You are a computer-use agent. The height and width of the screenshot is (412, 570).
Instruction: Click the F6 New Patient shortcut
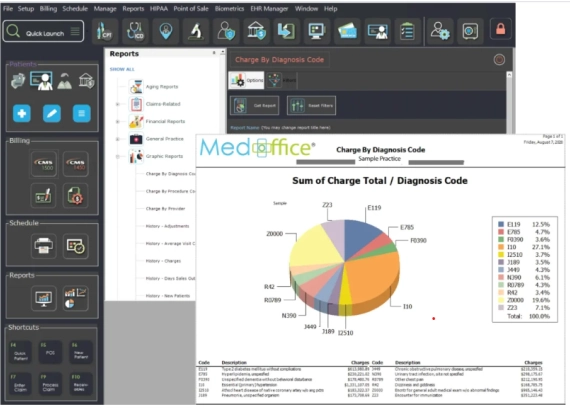pyautogui.click(x=81, y=352)
